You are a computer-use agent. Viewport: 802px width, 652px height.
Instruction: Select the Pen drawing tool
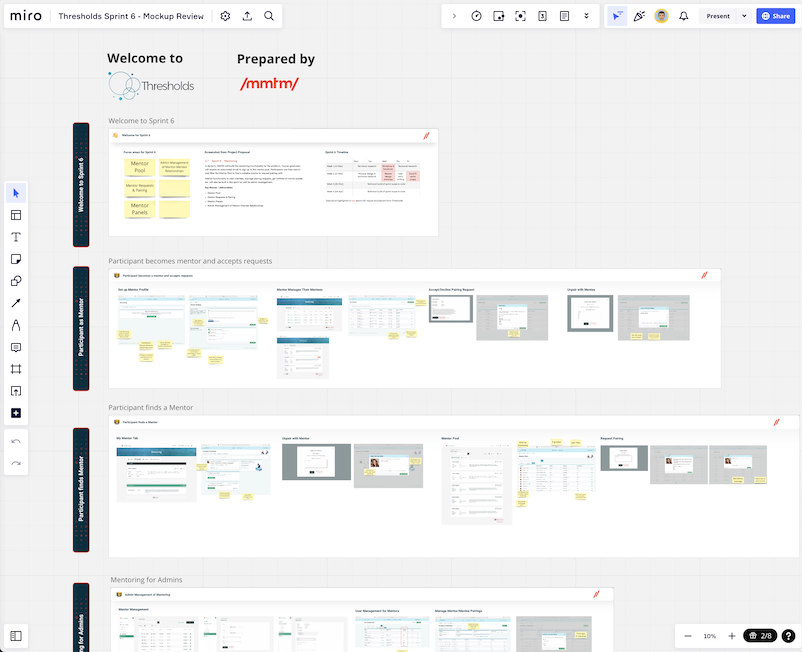coord(16,325)
